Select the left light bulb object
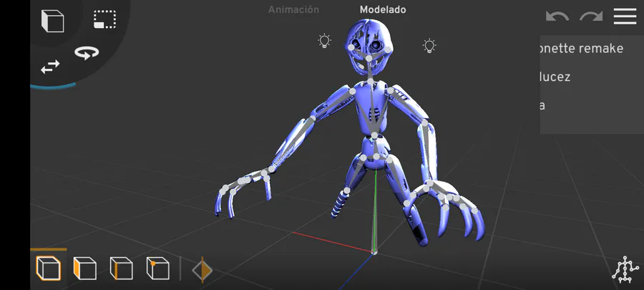644x290 pixels. (x=324, y=41)
